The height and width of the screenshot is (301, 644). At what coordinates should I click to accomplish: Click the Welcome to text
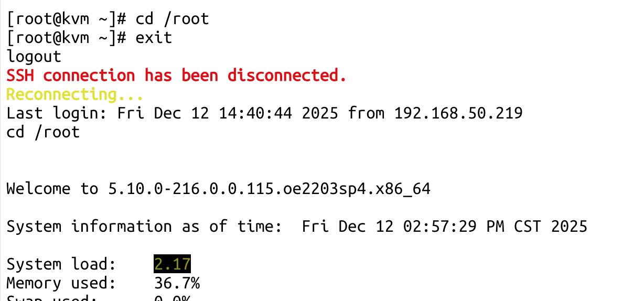tap(52, 188)
